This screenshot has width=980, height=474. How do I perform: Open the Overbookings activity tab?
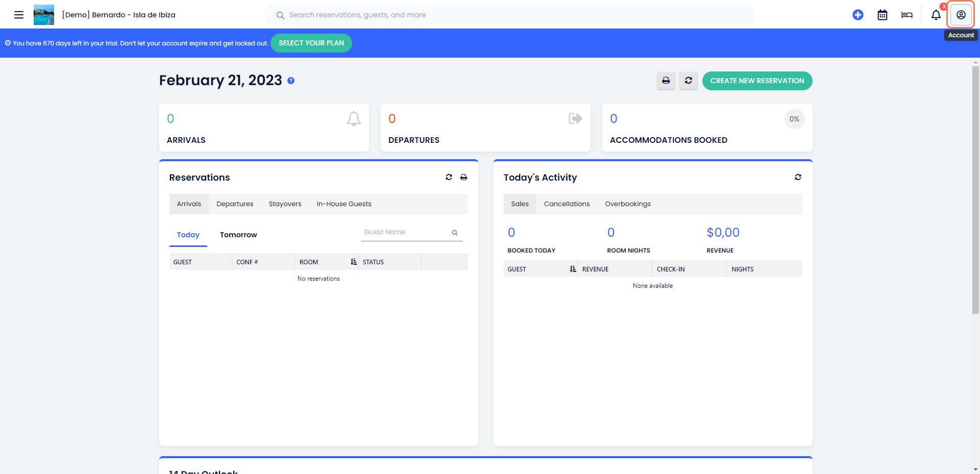coord(628,204)
